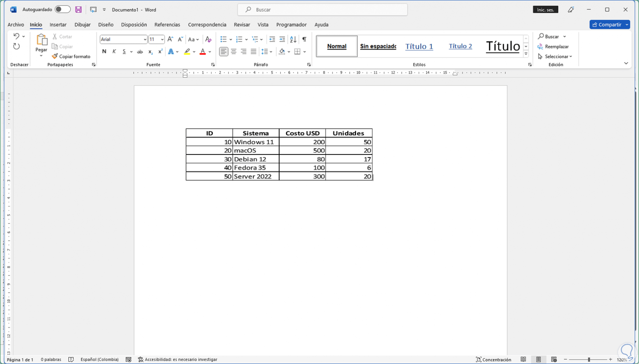The width and height of the screenshot is (639, 364).
Task: Switch to web layout view in status bar
Action: pos(554,359)
